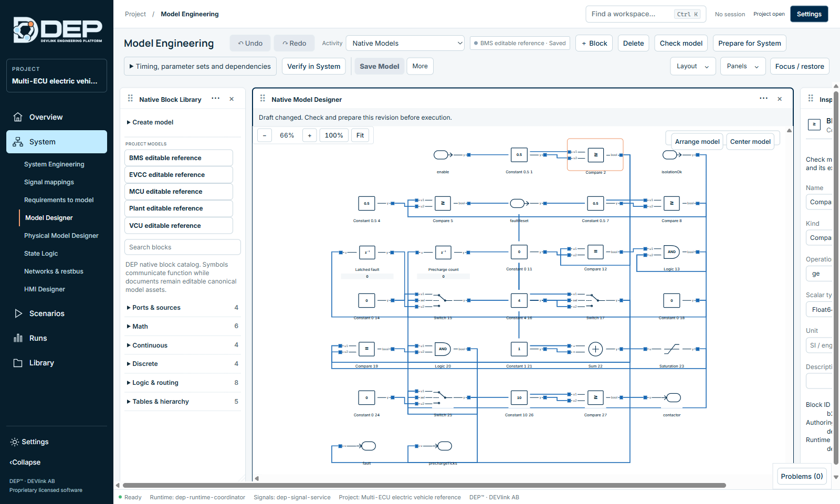Select the enable input port block

tap(442, 155)
